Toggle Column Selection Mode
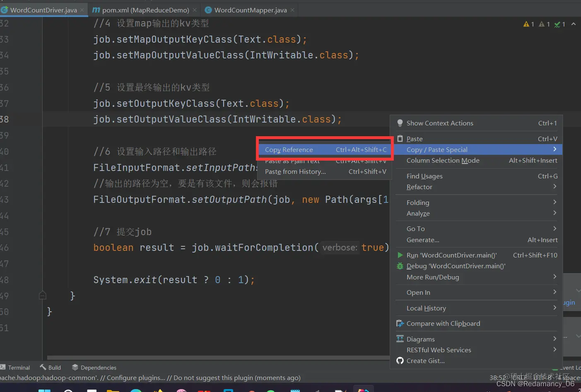This screenshot has width=581, height=392. pos(476,160)
